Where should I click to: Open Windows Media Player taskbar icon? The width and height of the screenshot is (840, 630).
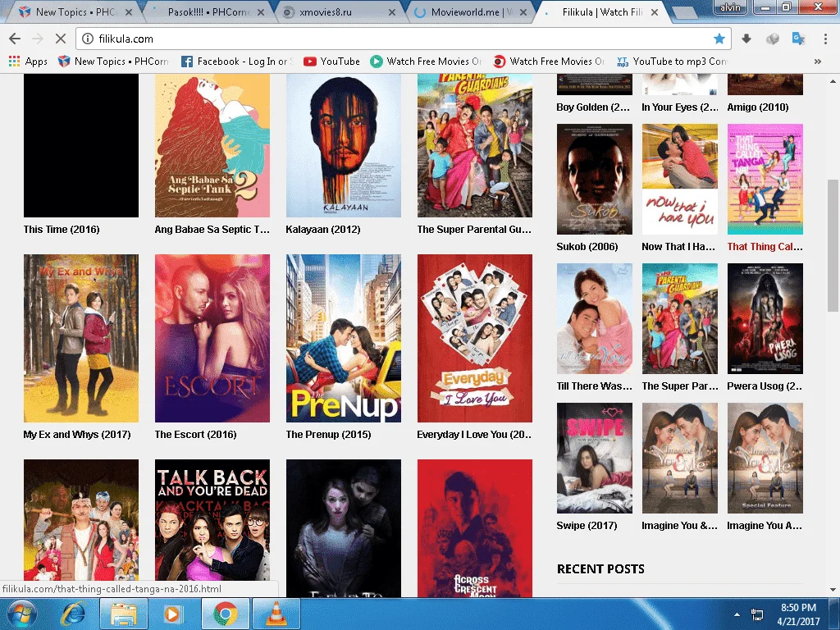coord(172,614)
